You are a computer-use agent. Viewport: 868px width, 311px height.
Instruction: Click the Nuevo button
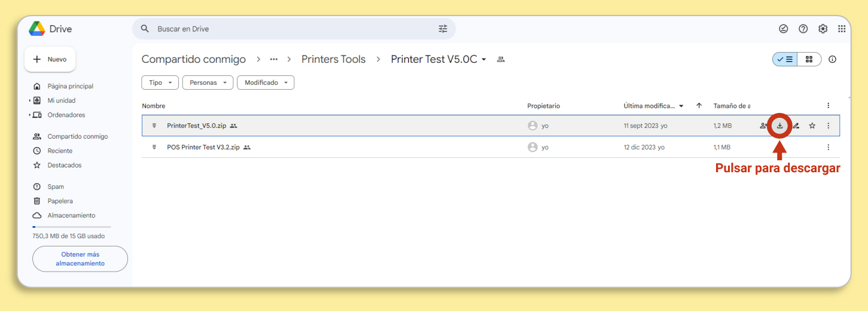(x=50, y=59)
